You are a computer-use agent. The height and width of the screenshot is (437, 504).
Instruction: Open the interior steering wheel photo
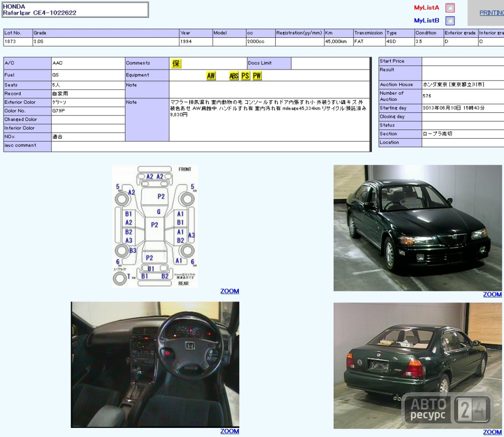[155, 364]
